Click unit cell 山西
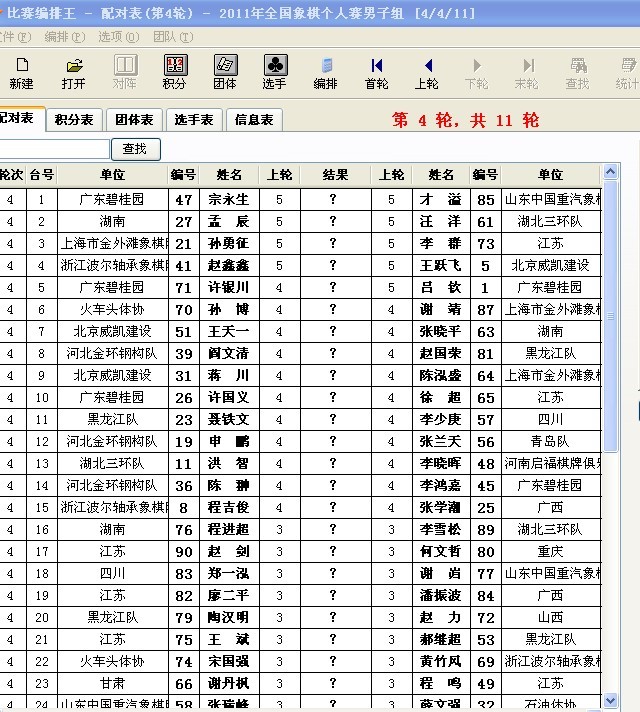 click(x=551, y=618)
